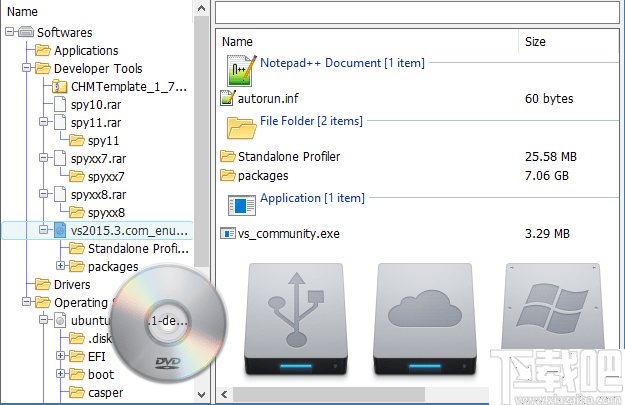Click the file list horizontal scrollbar thumb
The width and height of the screenshot is (625, 405).
(x=329, y=395)
